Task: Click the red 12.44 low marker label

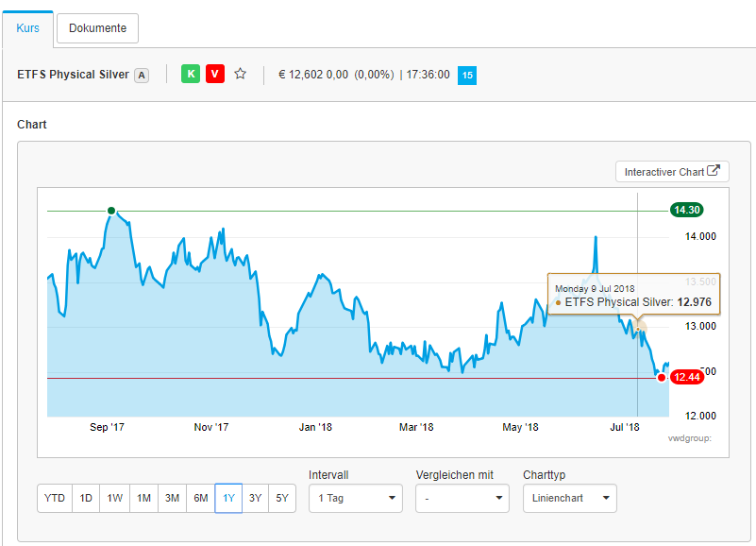Action: coord(688,377)
